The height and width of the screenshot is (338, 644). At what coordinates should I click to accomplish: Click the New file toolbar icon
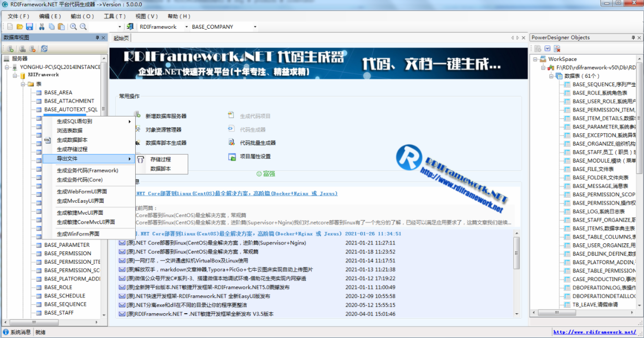[11, 27]
